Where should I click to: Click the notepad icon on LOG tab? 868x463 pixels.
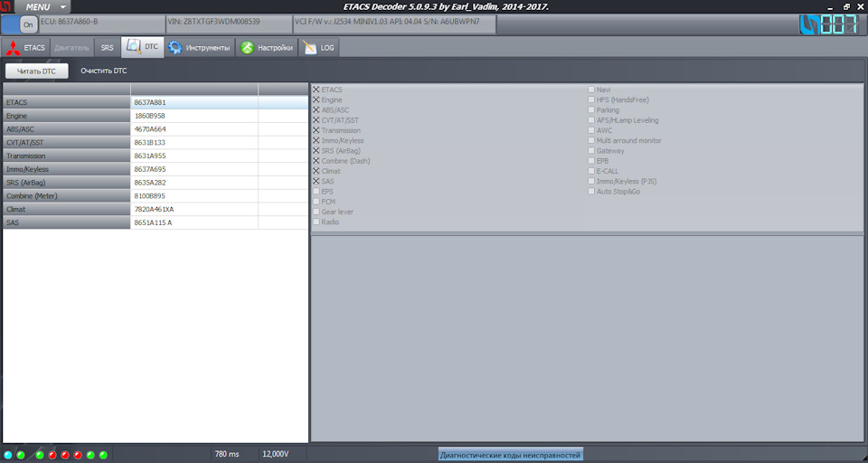click(309, 48)
